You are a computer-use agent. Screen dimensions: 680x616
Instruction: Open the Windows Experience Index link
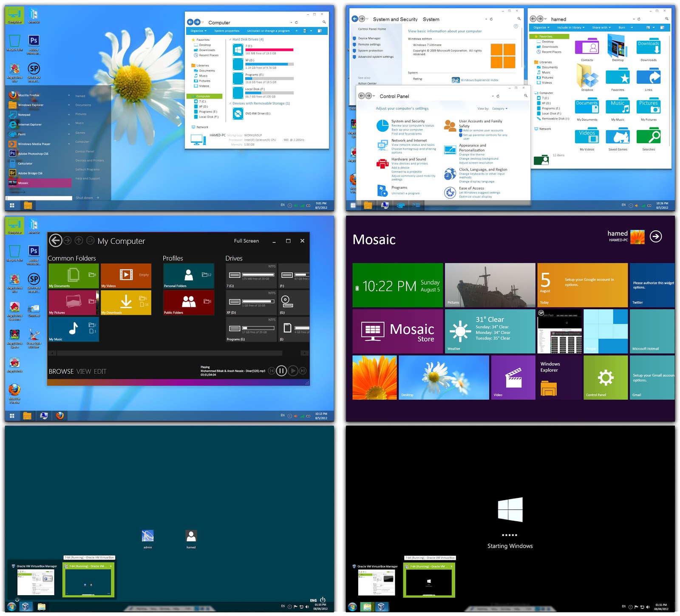(479, 80)
